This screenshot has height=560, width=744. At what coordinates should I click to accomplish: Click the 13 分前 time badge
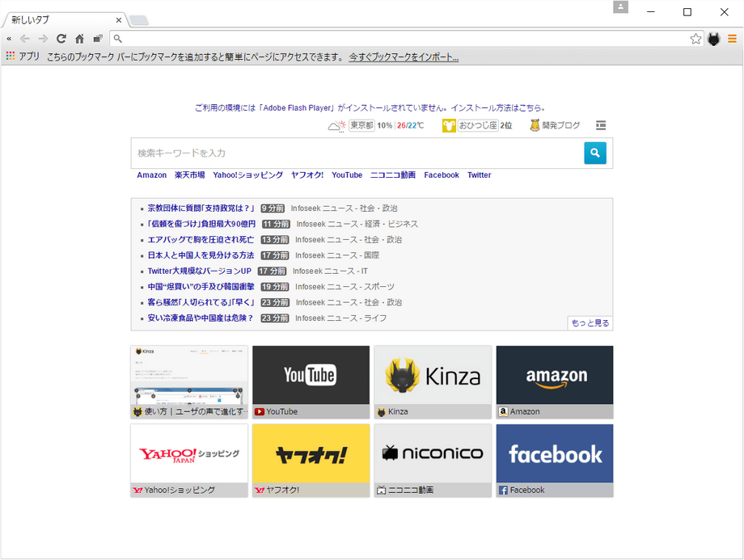(x=275, y=239)
